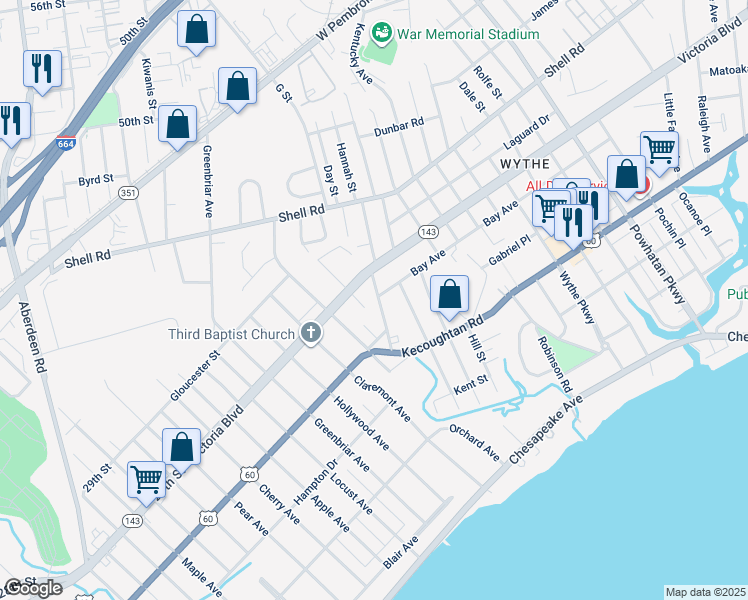Click Route 143 shield near Pear Ave

tap(132, 520)
